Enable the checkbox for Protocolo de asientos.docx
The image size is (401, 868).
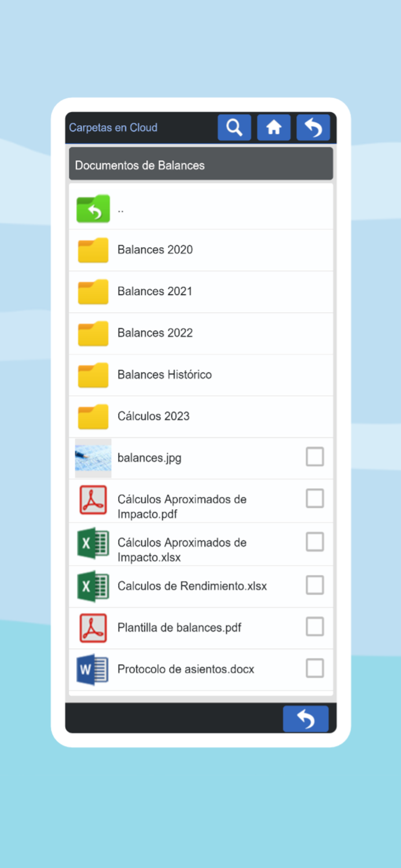(315, 668)
